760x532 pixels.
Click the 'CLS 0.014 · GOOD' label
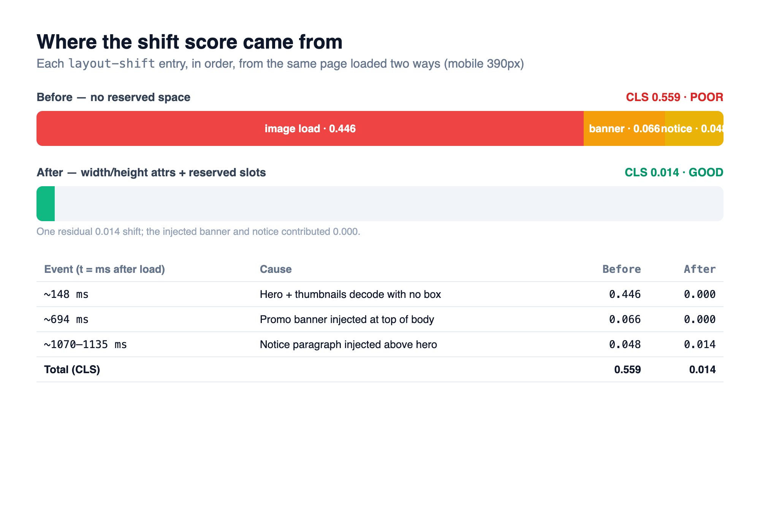pos(674,173)
